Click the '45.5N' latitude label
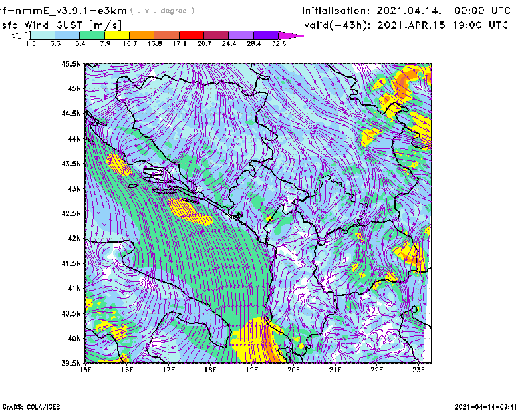This screenshot has width=532, height=411. pos(71,63)
